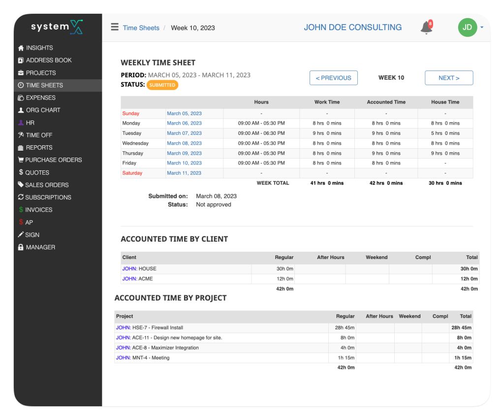Click the JOHN link for HSE-7 project
Image resolution: width=504 pixels, height=420 pixels.
tap(123, 328)
